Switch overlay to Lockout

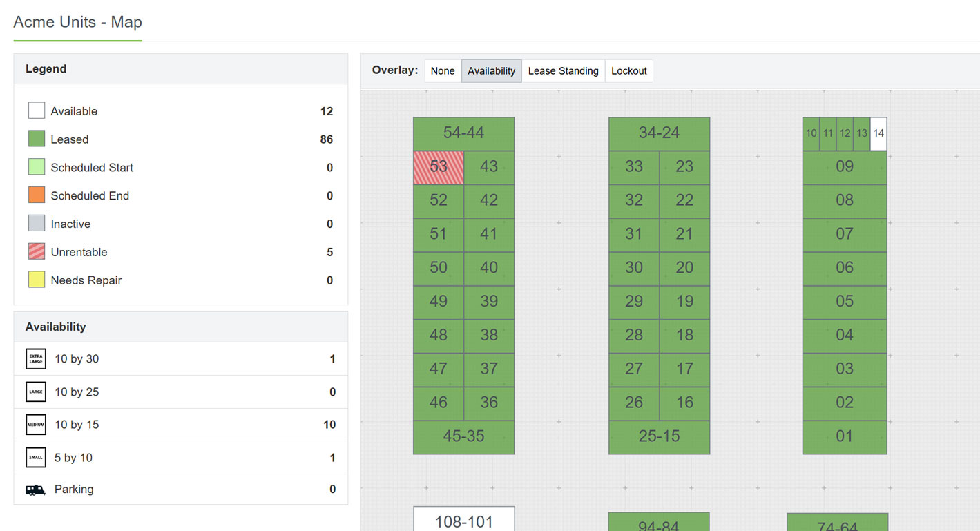tap(628, 70)
